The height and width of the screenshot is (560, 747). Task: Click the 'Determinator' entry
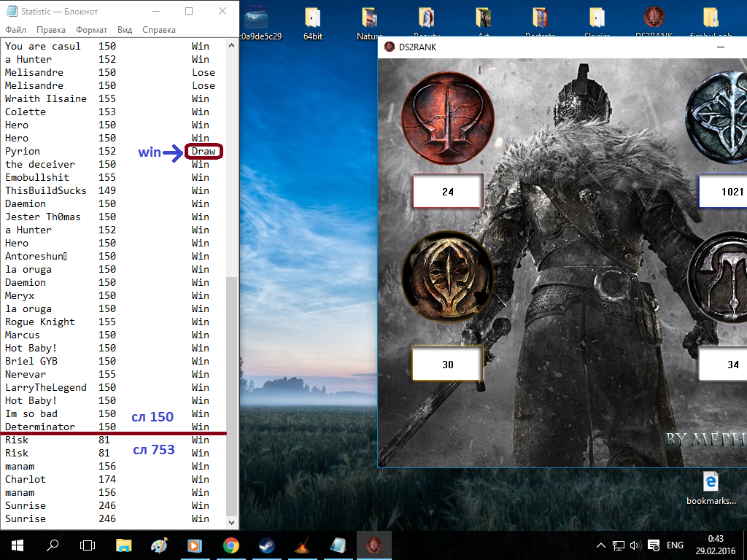(40, 427)
